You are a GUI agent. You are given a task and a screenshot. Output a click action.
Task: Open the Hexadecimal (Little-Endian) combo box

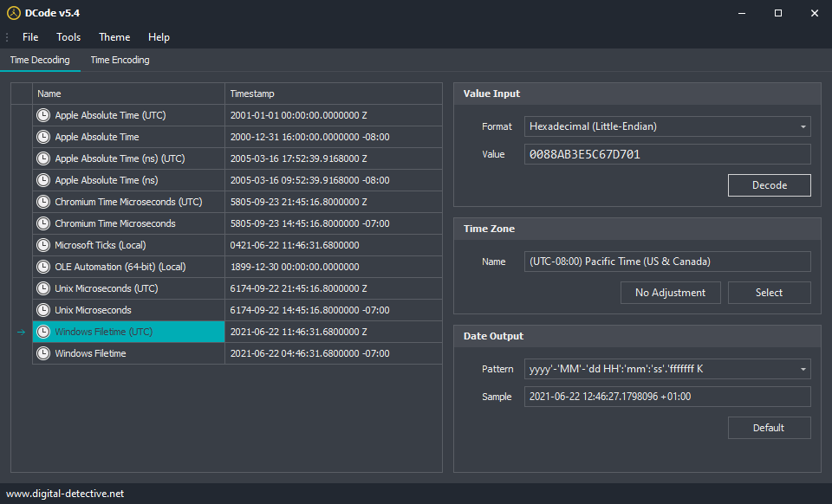[x=667, y=126]
